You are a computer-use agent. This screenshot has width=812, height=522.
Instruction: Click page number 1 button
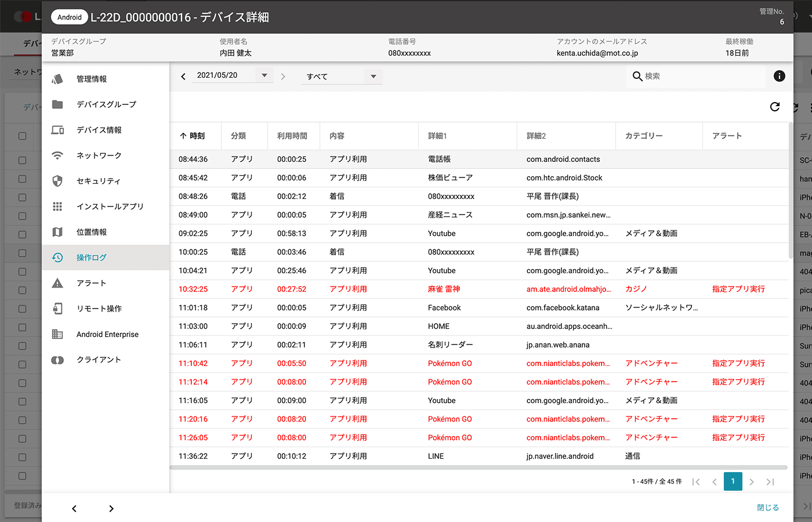point(733,481)
